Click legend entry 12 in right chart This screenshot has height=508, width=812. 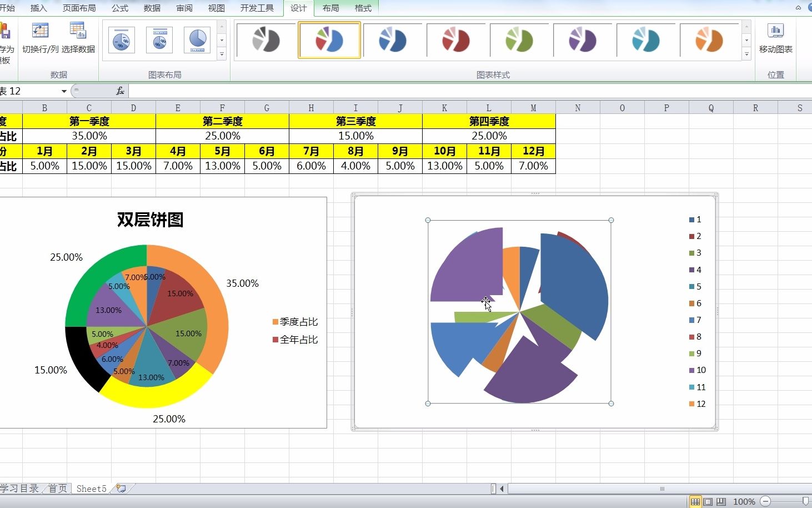697,404
